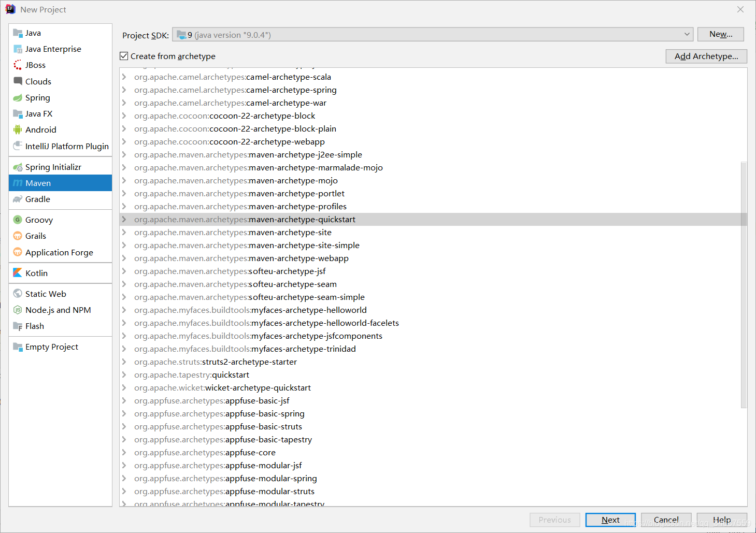Click the Java Enterprise icon
Screen dimensions: 756x533
coord(18,49)
